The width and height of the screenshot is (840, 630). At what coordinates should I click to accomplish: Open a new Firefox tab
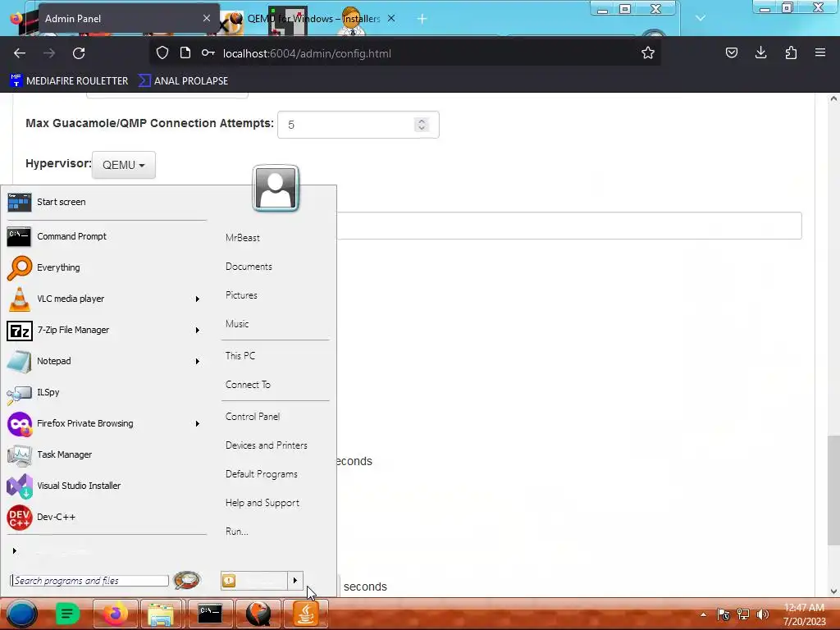click(422, 19)
